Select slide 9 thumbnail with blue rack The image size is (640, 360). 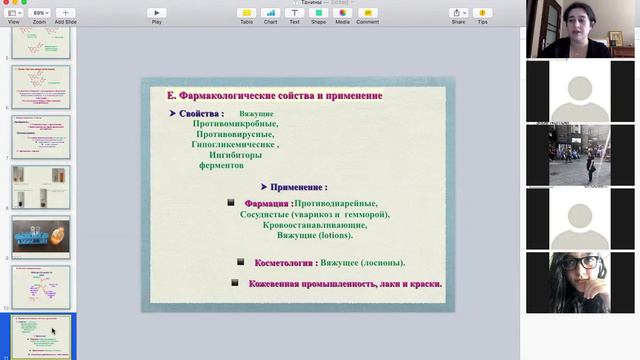(41, 237)
